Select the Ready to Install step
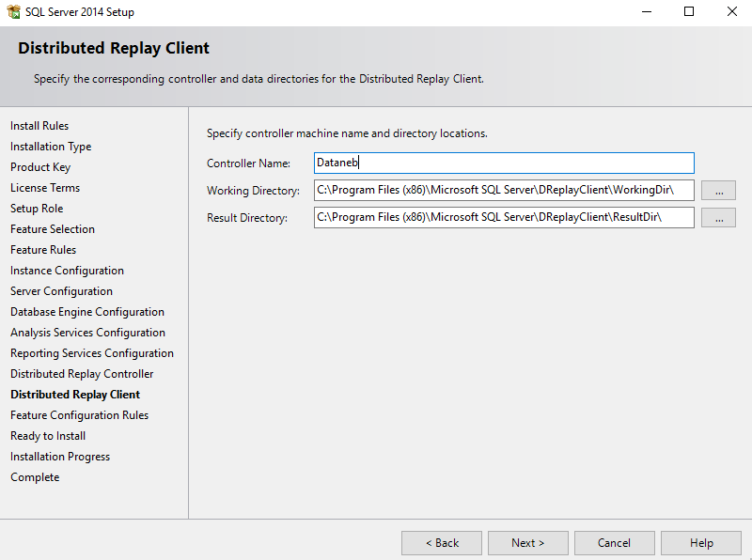Screen dimensions: 752x560 tap(48, 435)
